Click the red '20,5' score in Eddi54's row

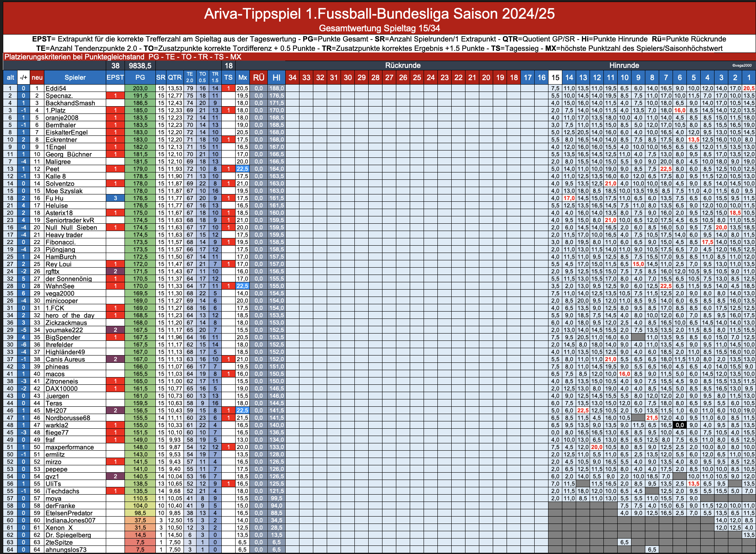point(749,88)
